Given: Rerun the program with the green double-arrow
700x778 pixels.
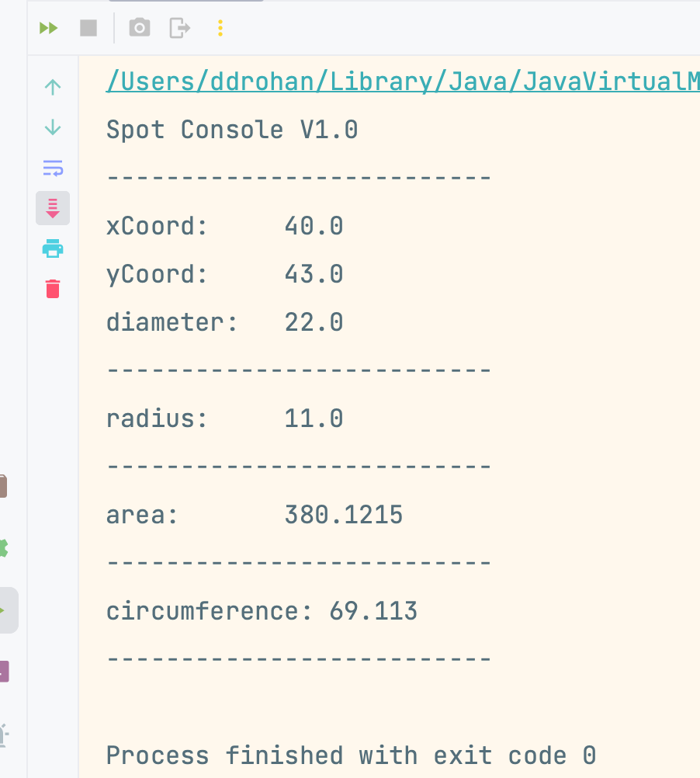Looking at the screenshot, I should 49,29.
